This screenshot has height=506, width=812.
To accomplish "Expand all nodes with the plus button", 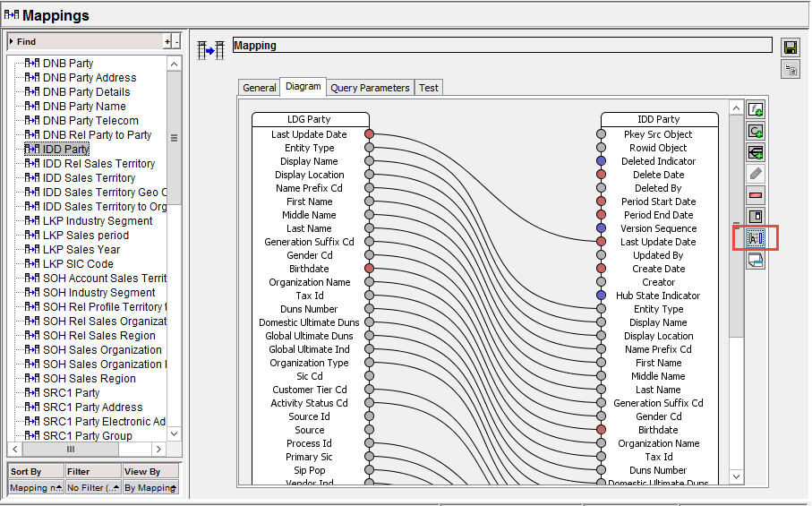I will [x=167, y=41].
